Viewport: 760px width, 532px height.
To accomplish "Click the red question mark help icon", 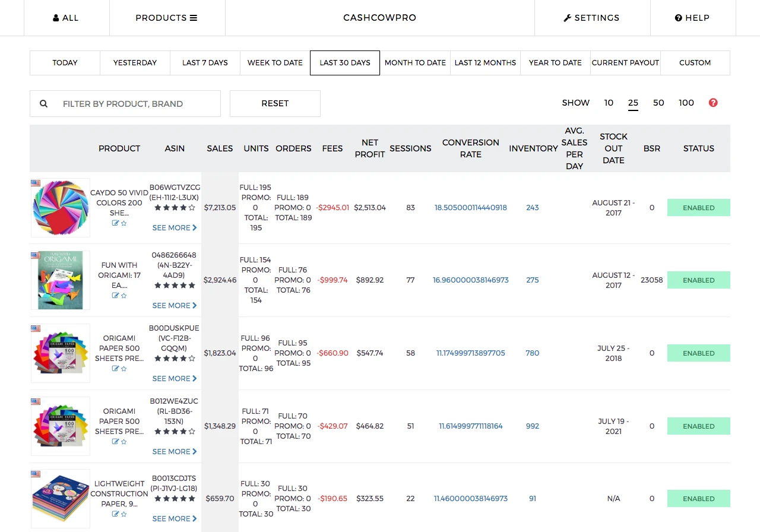I will (x=713, y=103).
